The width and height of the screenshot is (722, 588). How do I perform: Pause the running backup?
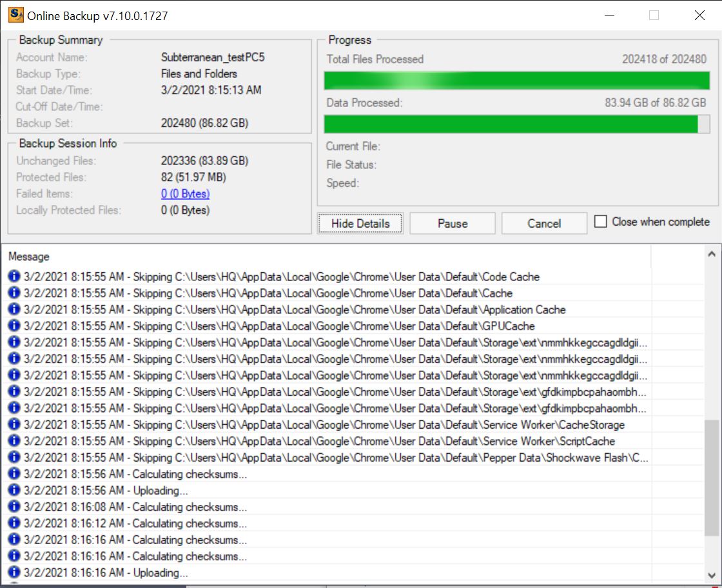pos(453,224)
